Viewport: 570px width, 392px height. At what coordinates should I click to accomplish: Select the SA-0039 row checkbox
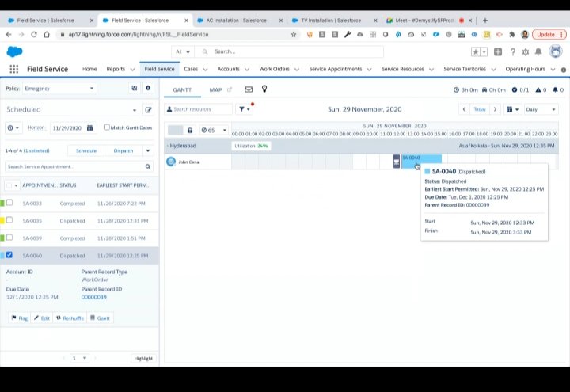pos(9,238)
